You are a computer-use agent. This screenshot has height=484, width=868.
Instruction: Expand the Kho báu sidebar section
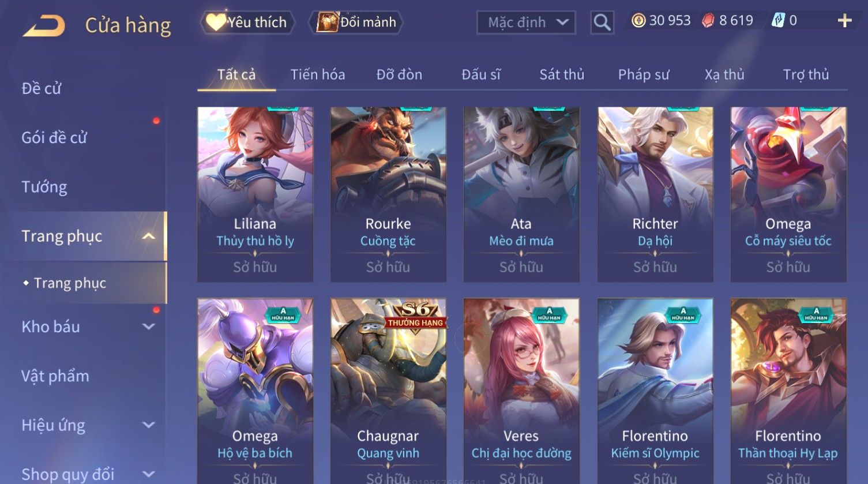tap(149, 327)
